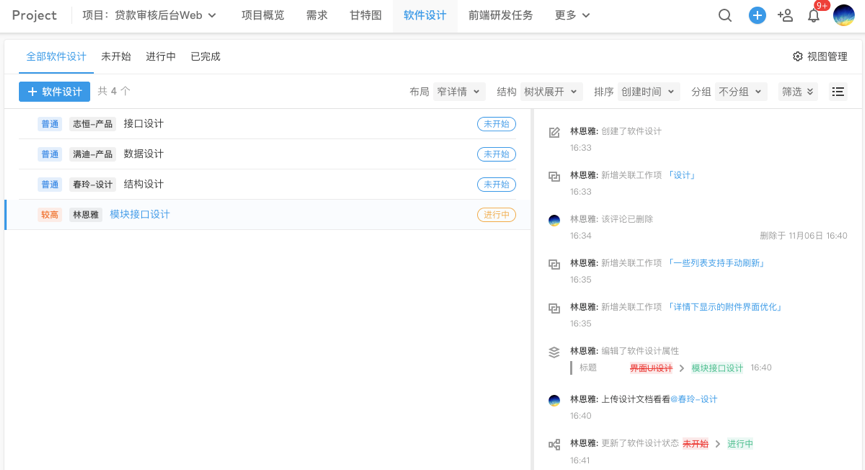Click the blue plus create icon
Screen dimensions: 865x470
click(x=757, y=15)
